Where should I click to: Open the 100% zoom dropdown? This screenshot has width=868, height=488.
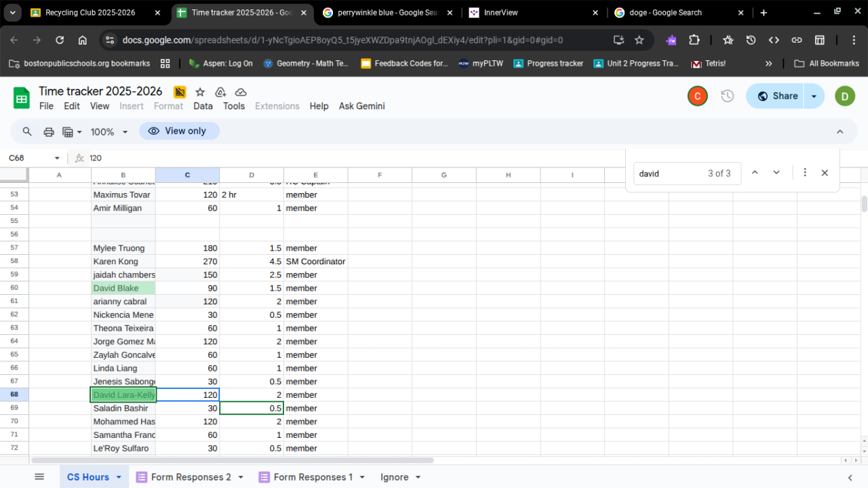(108, 131)
